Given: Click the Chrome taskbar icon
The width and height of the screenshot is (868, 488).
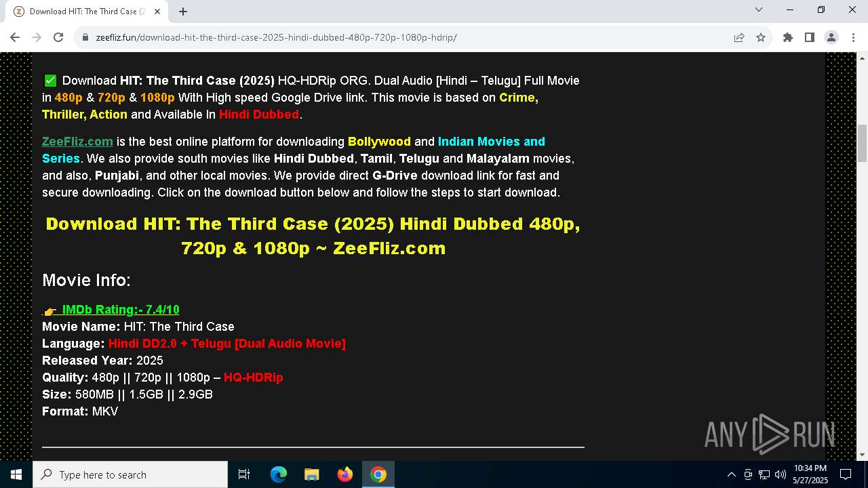Looking at the screenshot, I should [378, 474].
